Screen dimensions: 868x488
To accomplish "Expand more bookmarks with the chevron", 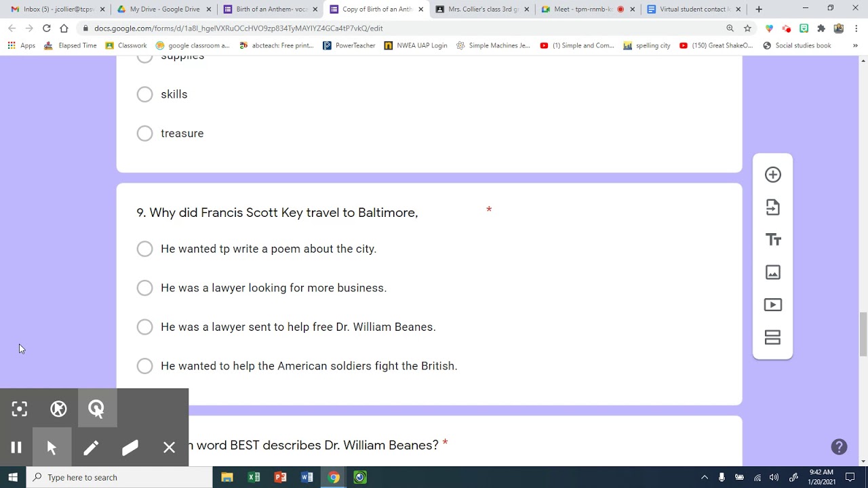I will [855, 45].
